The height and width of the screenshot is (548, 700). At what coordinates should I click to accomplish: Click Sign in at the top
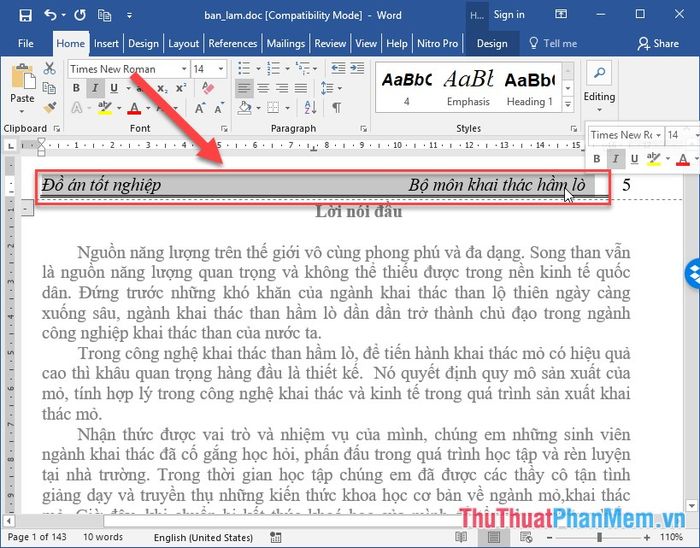(x=508, y=15)
